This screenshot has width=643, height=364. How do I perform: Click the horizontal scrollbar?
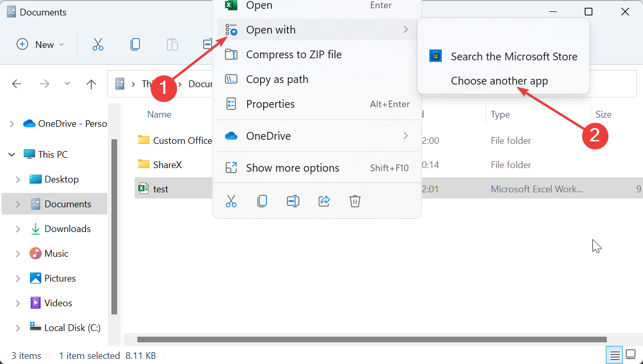coord(372,340)
